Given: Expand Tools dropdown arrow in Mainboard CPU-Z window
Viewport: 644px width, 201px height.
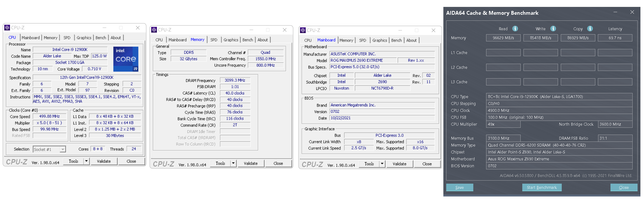Looking at the screenshot, I should click(x=382, y=164).
